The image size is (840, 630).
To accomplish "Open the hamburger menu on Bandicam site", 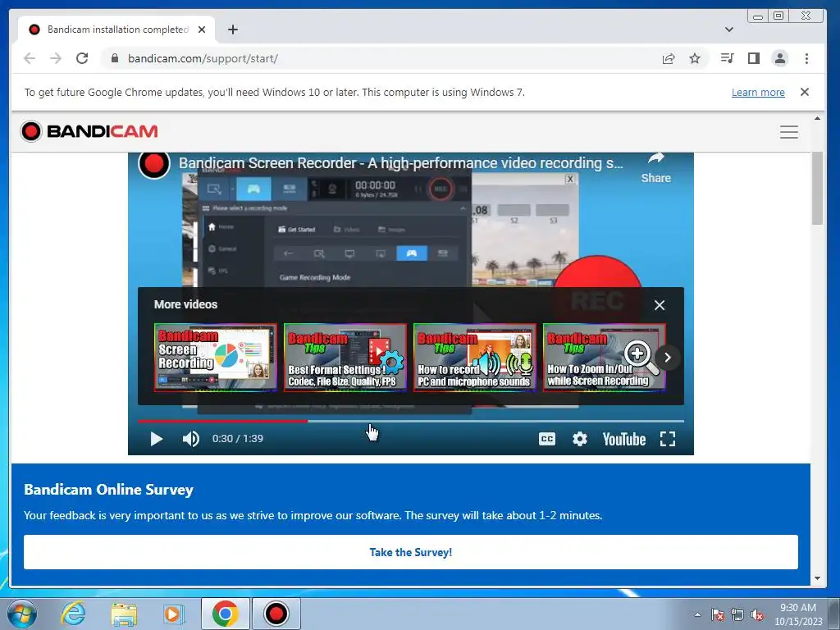I will 788,132.
